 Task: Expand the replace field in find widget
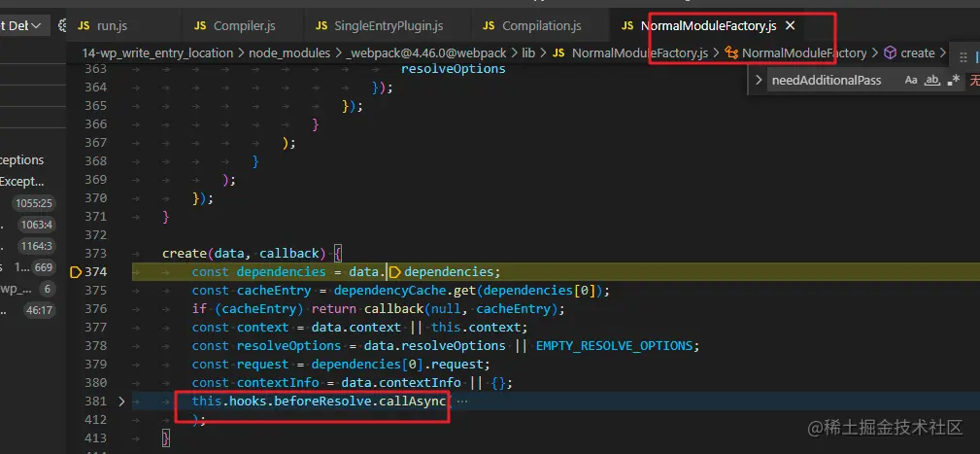759,80
